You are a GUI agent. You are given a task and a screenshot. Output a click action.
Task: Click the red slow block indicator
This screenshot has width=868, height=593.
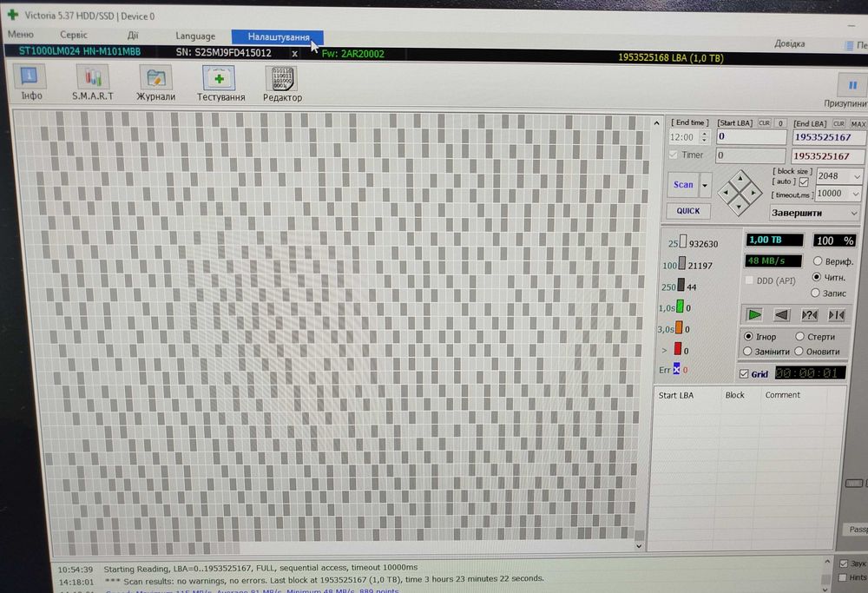click(x=678, y=348)
